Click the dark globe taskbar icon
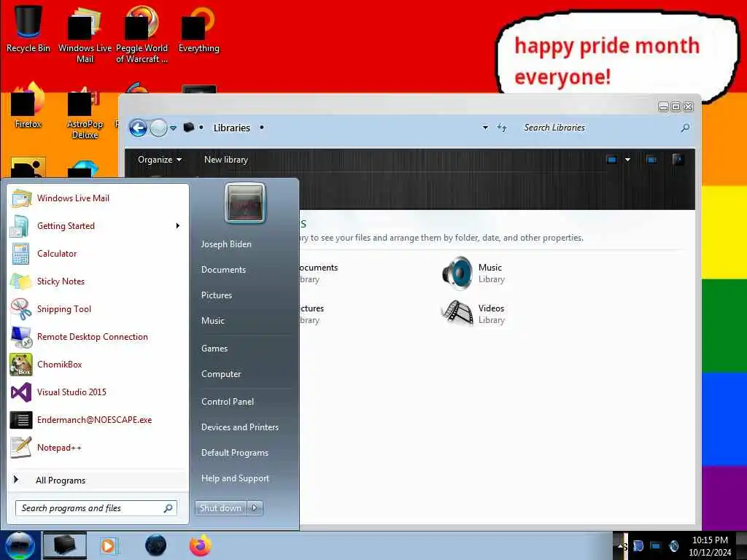 tap(156, 545)
